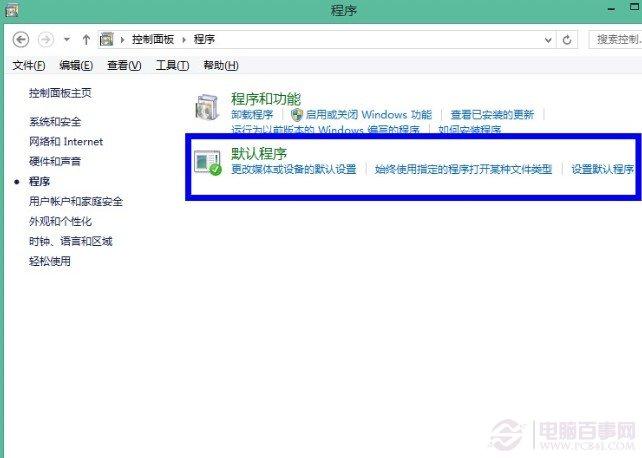The image size is (642, 458).
Task: Click the window icon in the title bar
Action: click(11, 10)
